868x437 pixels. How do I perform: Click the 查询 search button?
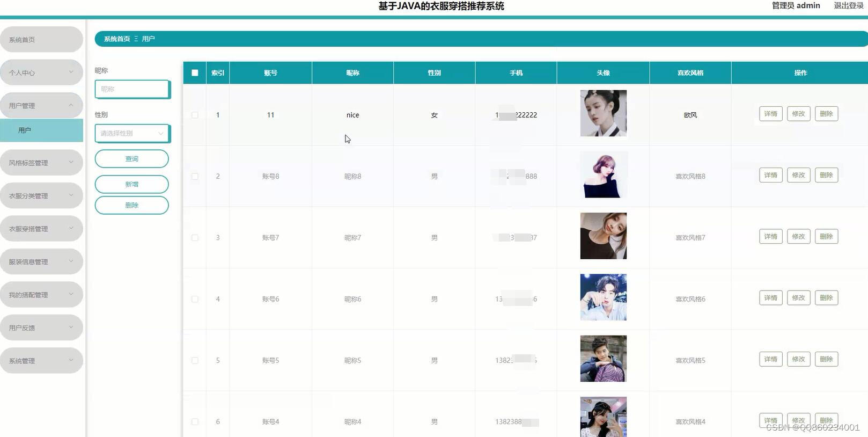(x=132, y=159)
